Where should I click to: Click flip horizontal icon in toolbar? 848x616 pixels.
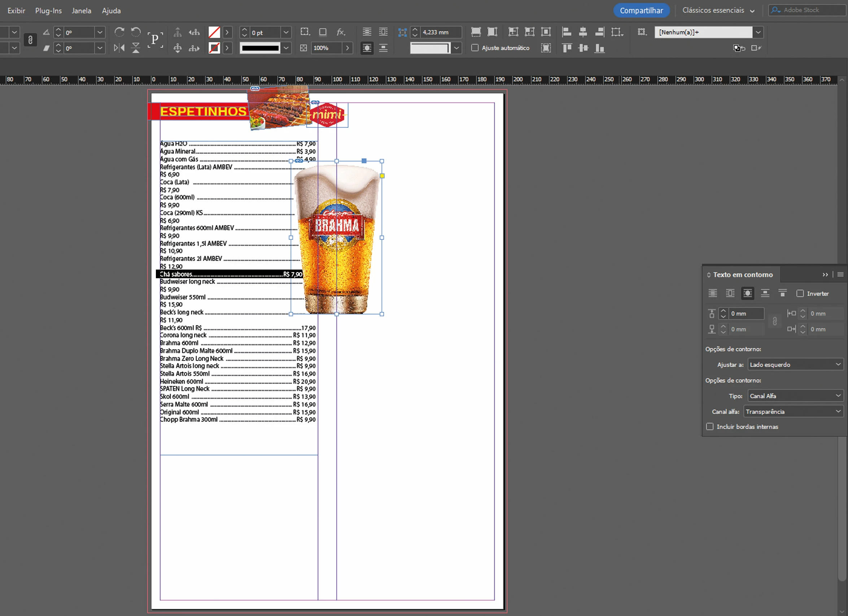(x=119, y=48)
